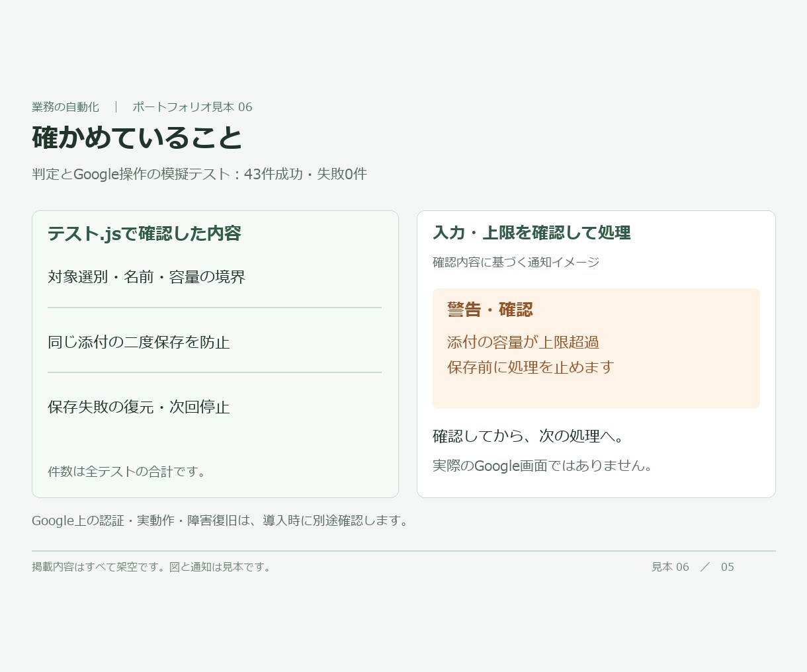The height and width of the screenshot is (672, 807).
Task: Click the warning line 保存前に処理を止めます
Action: pos(531,367)
